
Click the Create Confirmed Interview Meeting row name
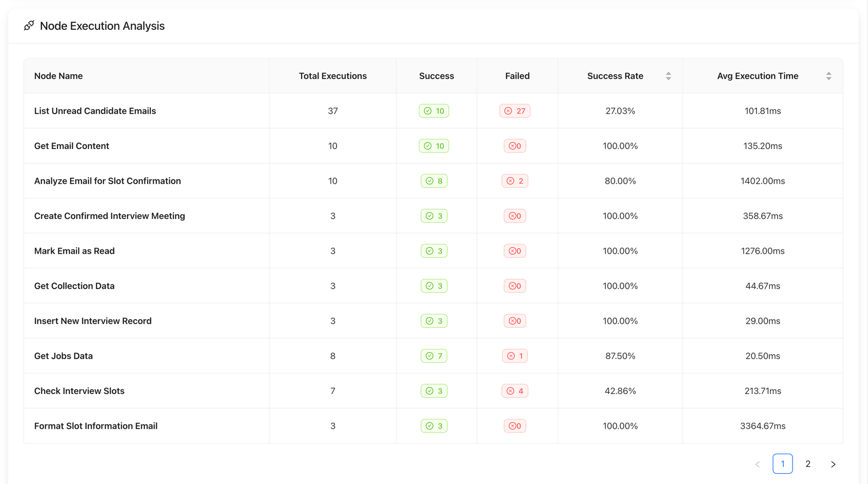[110, 216]
